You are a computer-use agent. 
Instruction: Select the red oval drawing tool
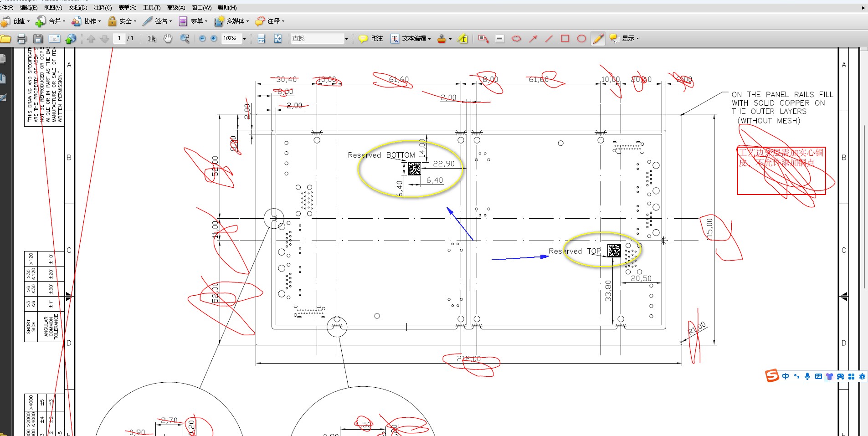pos(581,39)
